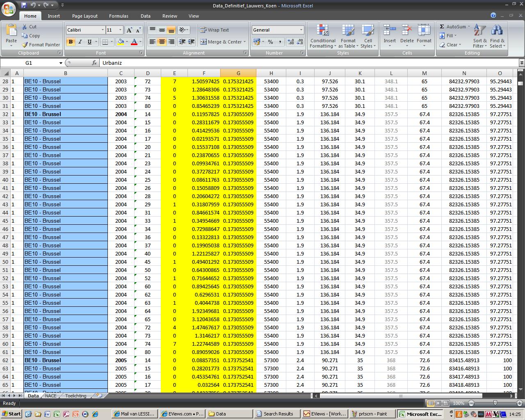Open the font name Calibri dropdown

click(x=103, y=30)
